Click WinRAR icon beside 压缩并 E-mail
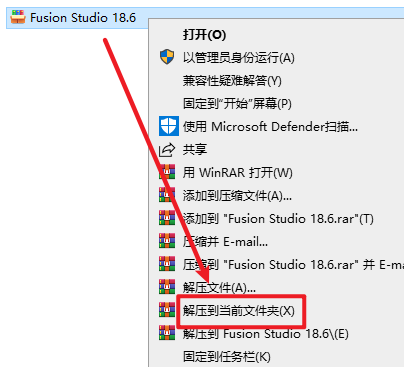Viewport: 404px width, 367px height. click(167, 241)
